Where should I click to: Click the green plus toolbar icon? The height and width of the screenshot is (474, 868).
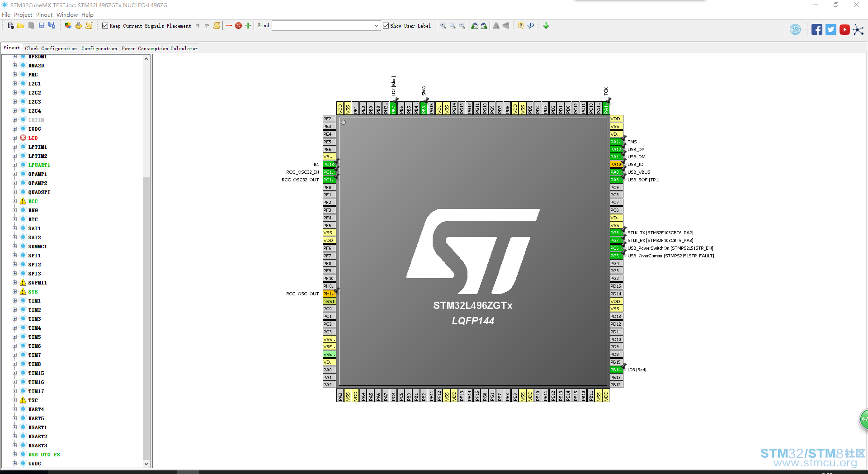[248, 26]
